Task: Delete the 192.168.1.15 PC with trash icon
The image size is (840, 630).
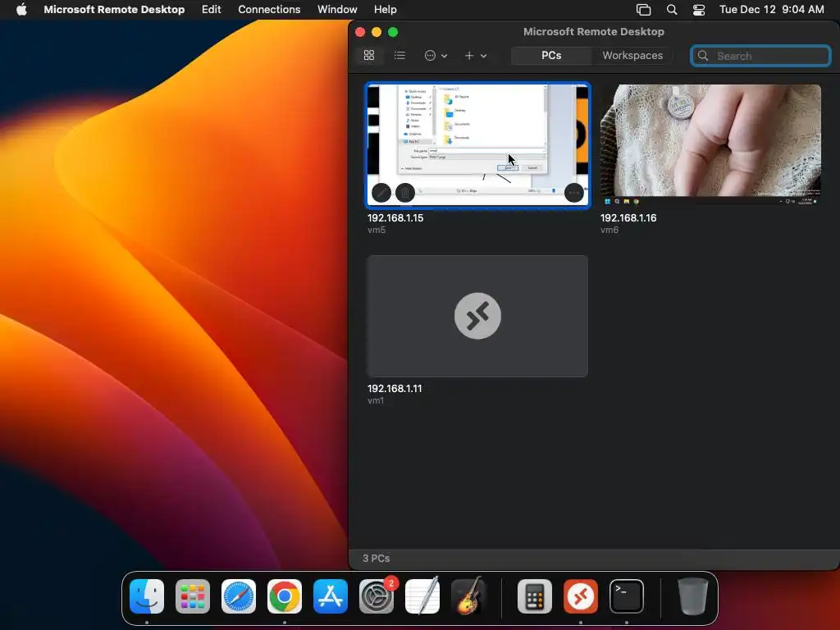Action: pyautogui.click(x=405, y=193)
